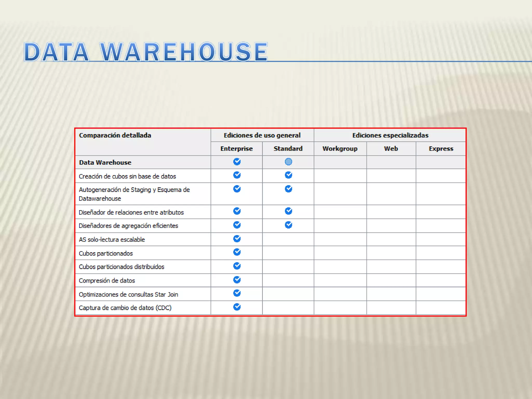Viewport: 532px width, 399px height.
Task: Click Enterprise checkmark for Creación de cubos sin base de datos
Action: 237,175
